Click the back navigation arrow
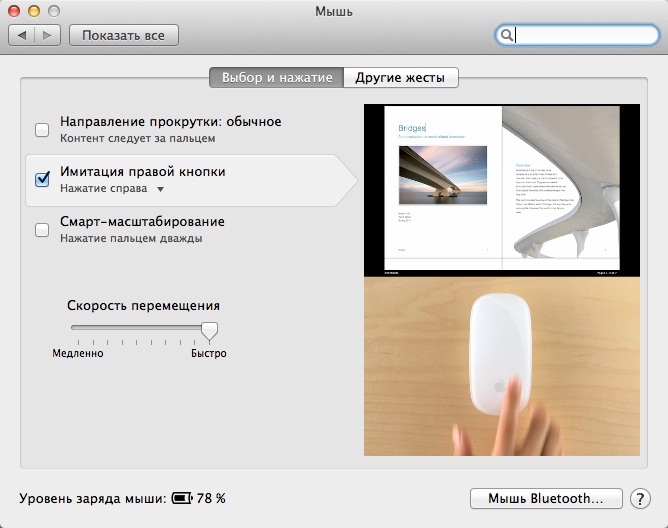This screenshot has height=528, width=668. (x=23, y=35)
